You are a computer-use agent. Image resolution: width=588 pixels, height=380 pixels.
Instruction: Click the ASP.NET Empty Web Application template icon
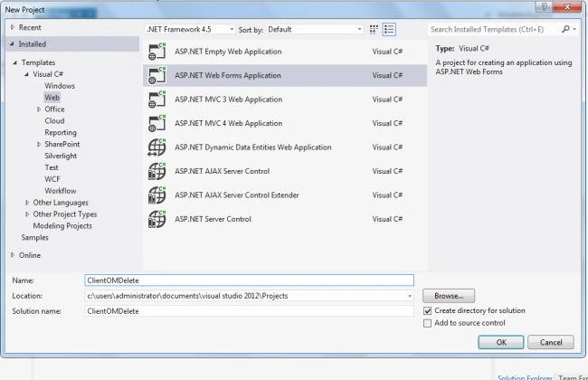[156, 52]
